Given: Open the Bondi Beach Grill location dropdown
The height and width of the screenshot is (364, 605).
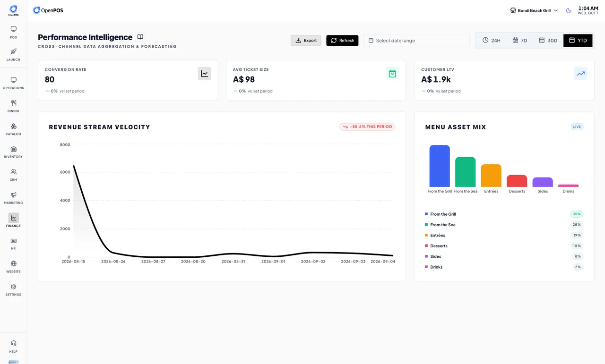Looking at the screenshot, I should point(534,10).
